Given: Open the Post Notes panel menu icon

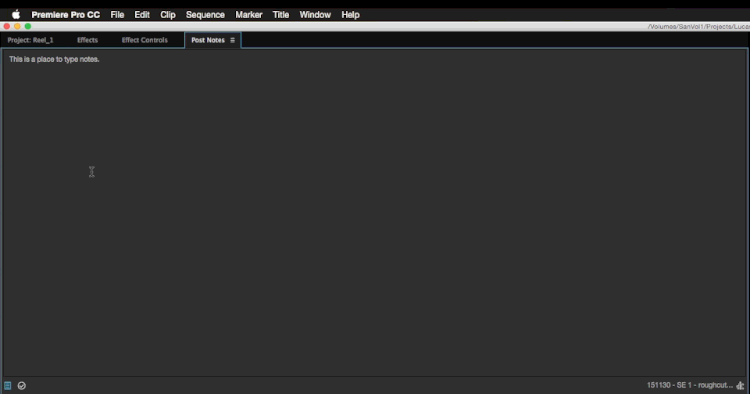Looking at the screenshot, I should coord(232,40).
